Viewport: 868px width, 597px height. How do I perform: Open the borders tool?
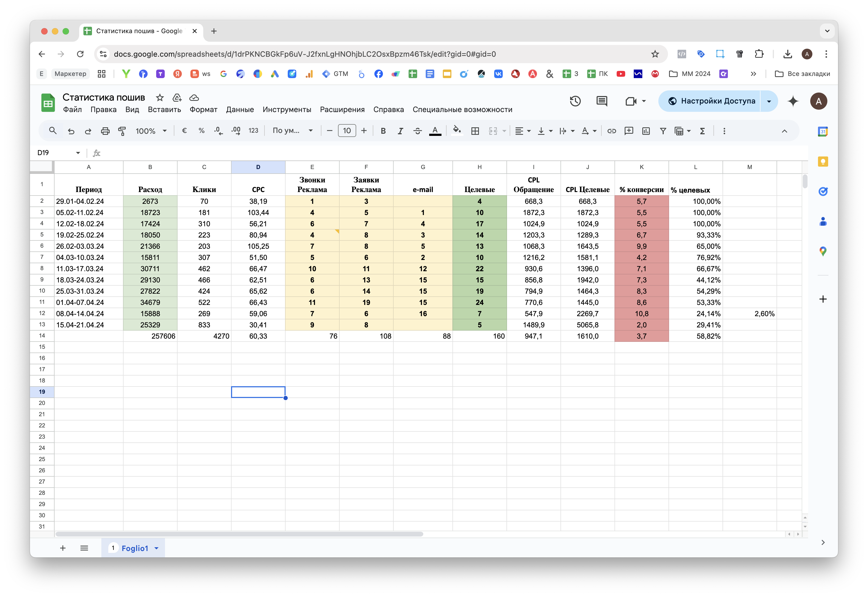(x=475, y=131)
